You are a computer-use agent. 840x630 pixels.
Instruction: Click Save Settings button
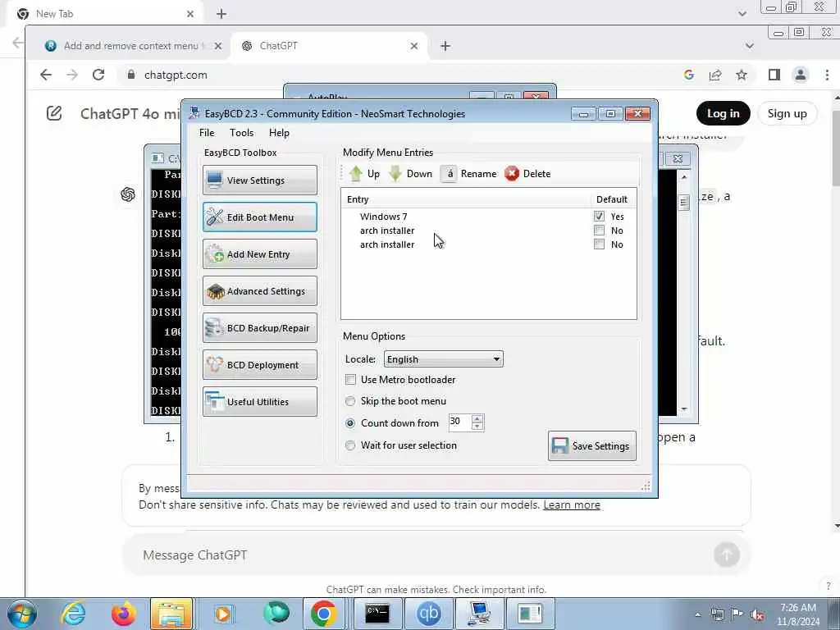coord(592,445)
